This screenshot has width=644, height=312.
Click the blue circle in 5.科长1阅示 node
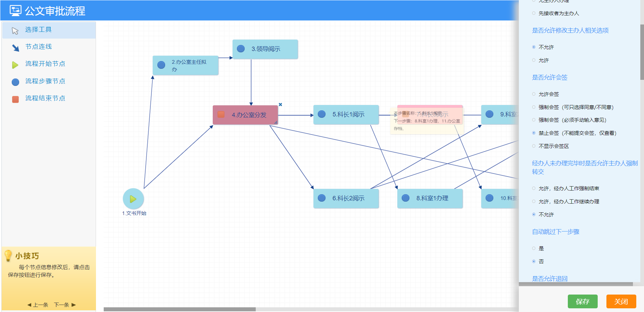[321, 114]
